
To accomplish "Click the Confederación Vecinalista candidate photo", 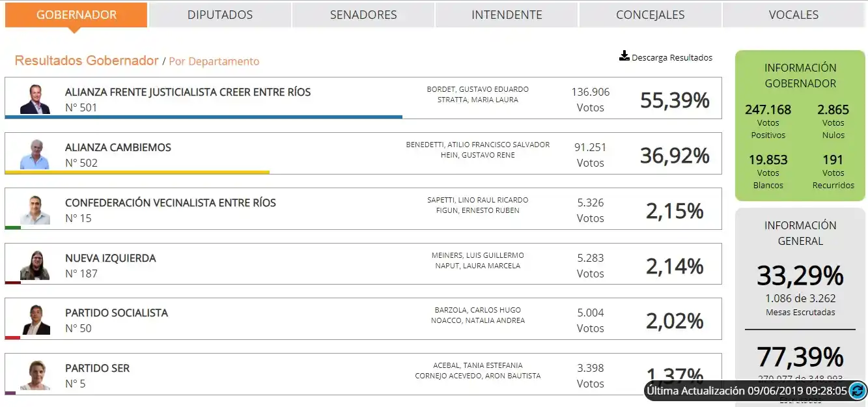I will point(35,210).
